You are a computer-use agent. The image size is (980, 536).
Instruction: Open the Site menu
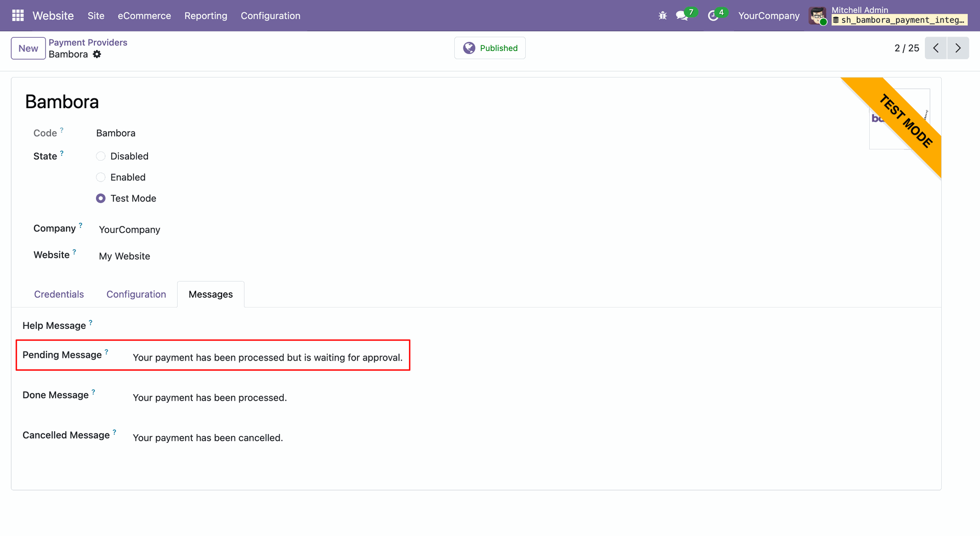point(96,16)
